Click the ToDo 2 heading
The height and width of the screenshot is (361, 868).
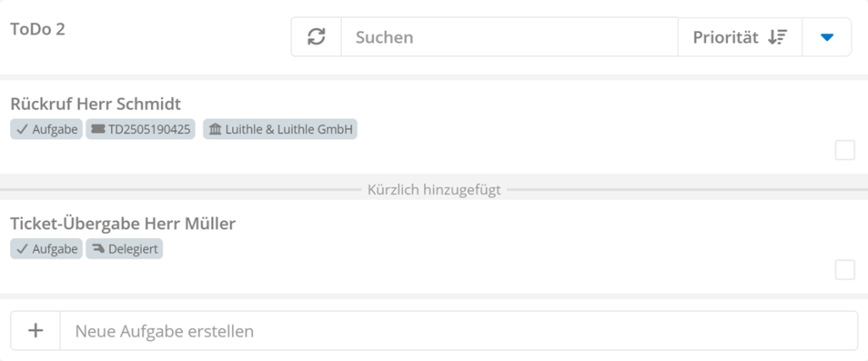tap(38, 29)
